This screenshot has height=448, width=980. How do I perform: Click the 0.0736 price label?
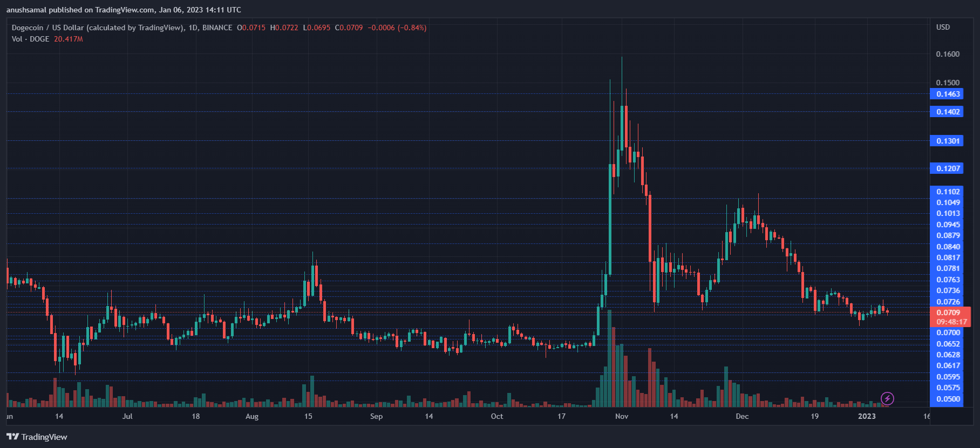[947, 290]
